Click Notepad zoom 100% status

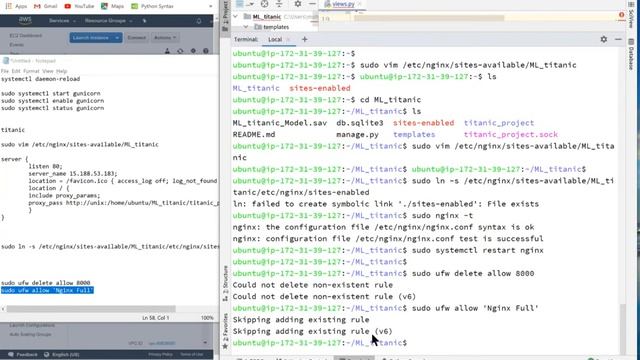click(207, 318)
